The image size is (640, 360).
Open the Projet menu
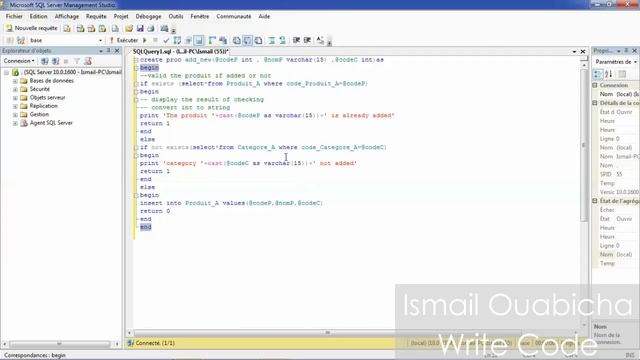pyautogui.click(x=121, y=16)
